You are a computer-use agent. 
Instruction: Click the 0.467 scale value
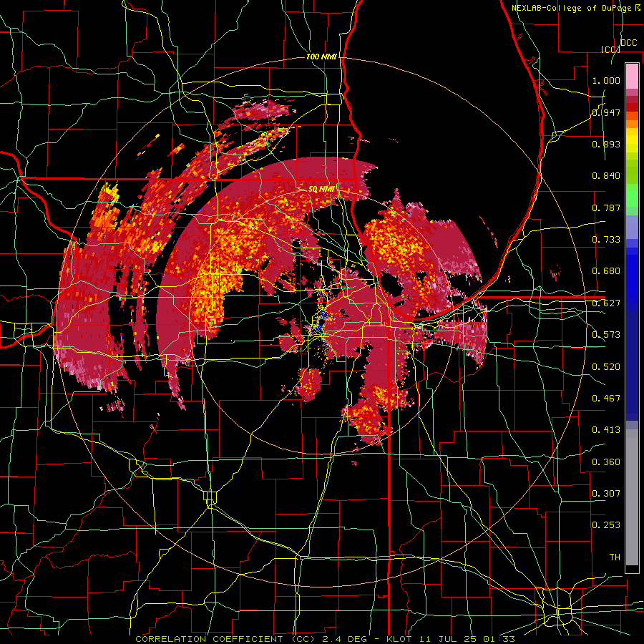click(606, 399)
